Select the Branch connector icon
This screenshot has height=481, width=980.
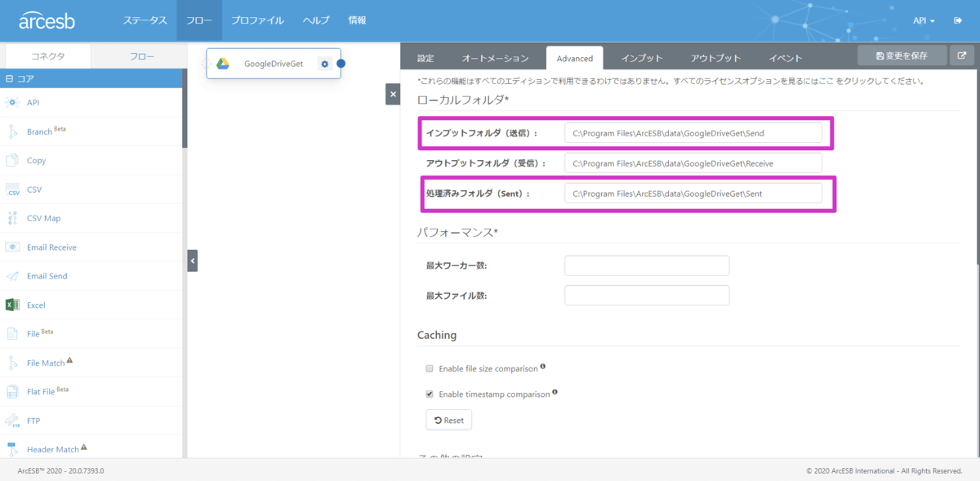click(x=12, y=131)
